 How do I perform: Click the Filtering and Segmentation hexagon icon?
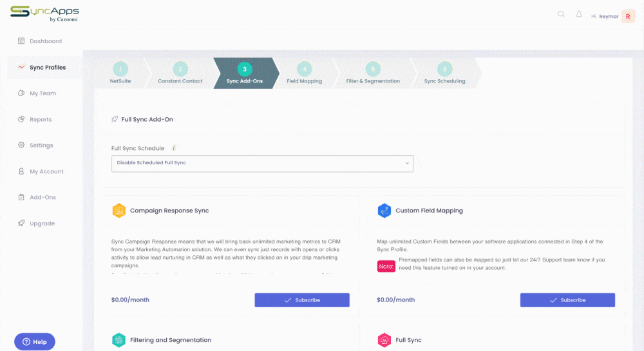pyautogui.click(x=118, y=340)
